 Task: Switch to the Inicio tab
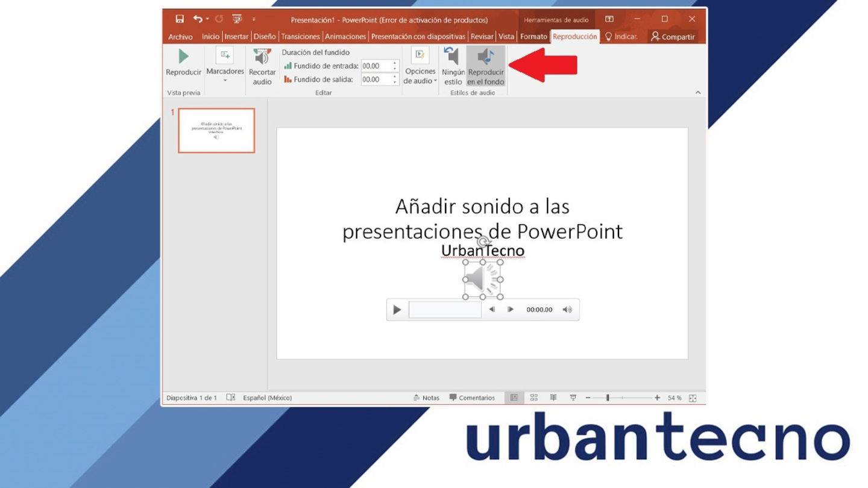(210, 37)
